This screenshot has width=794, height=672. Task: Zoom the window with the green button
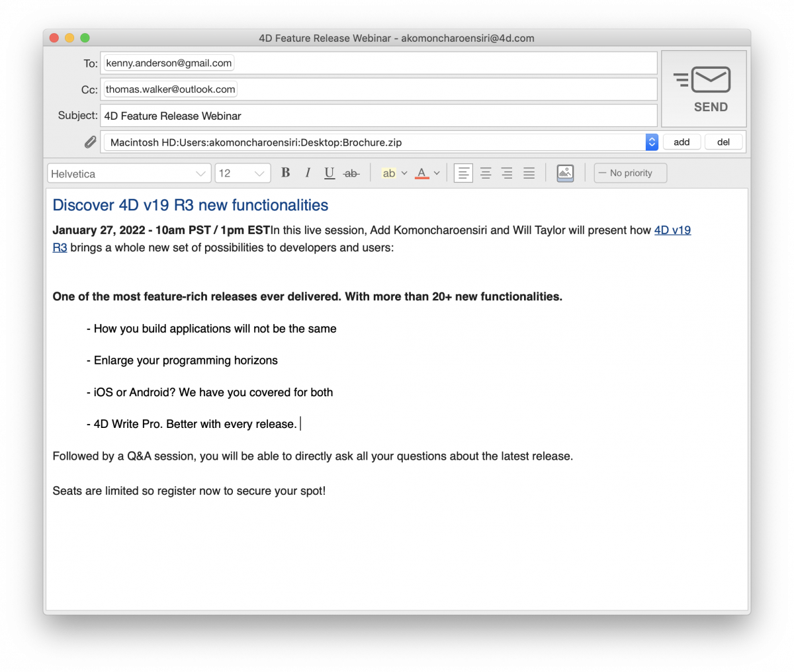click(85, 38)
